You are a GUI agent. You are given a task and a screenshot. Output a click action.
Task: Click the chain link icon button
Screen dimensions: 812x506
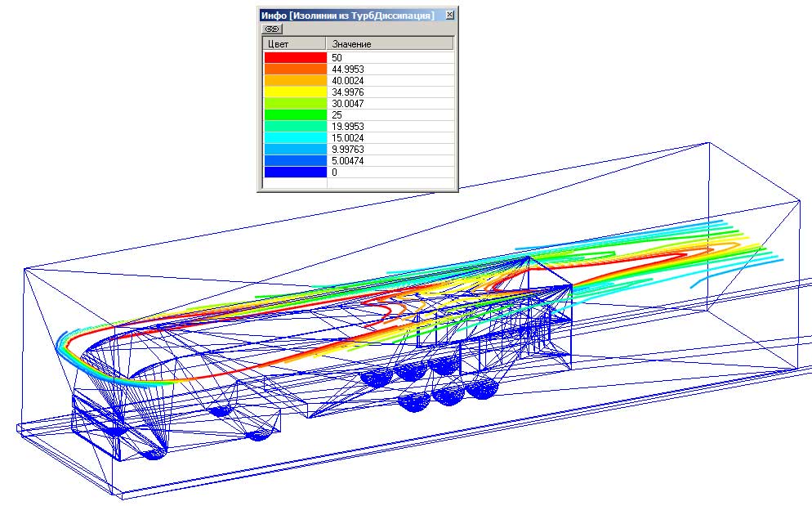pyautogui.click(x=271, y=28)
